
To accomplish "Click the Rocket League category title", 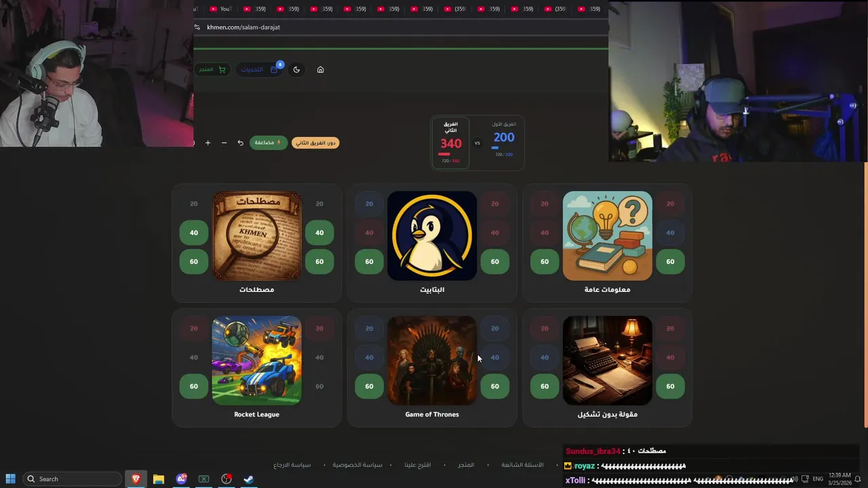I will (256, 414).
